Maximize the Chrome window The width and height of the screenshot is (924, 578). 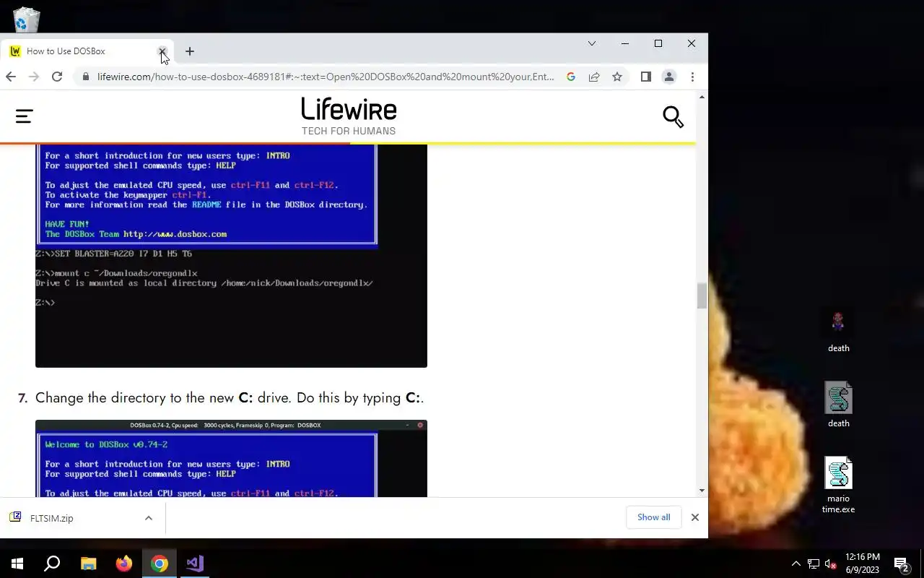pyautogui.click(x=658, y=43)
